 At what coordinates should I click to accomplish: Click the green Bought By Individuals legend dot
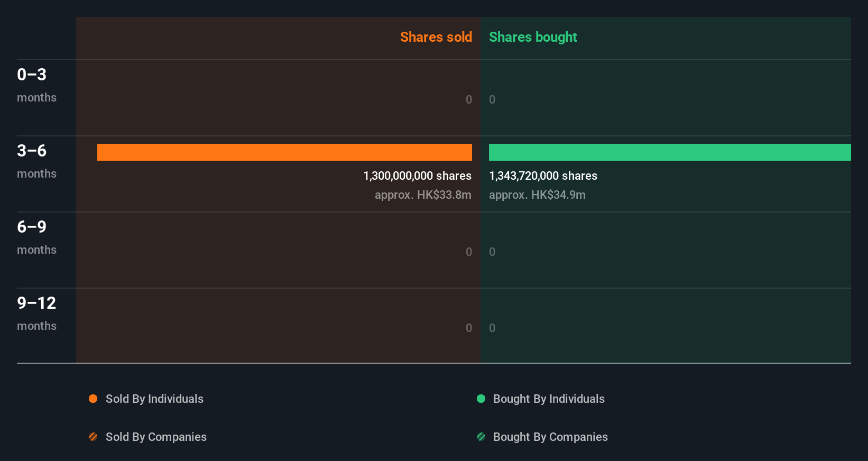[481, 399]
